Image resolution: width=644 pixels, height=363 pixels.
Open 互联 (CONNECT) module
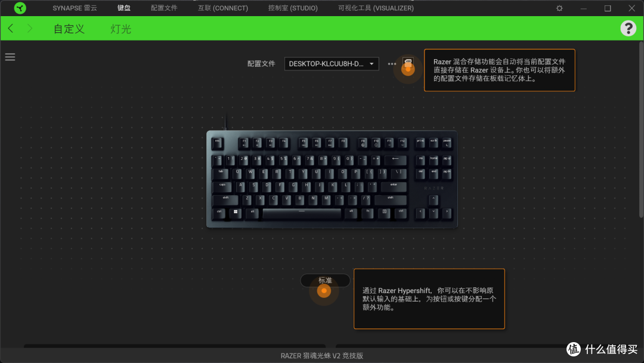[x=223, y=8]
